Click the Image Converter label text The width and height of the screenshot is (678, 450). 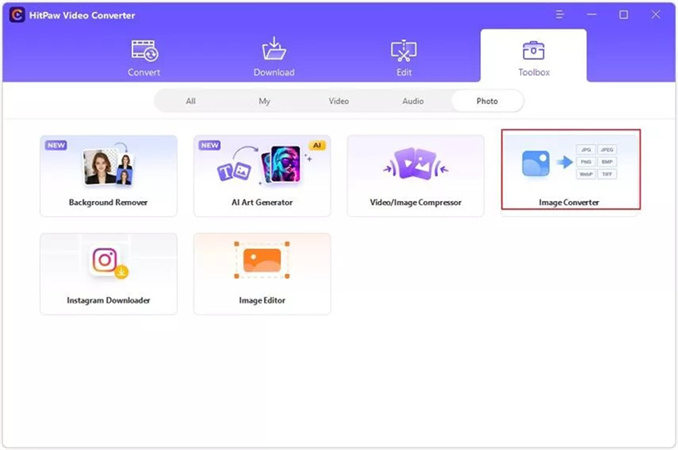[569, 202]
